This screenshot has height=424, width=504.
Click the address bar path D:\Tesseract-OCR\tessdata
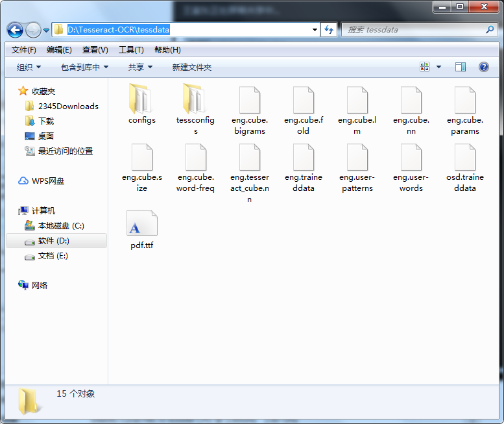pos(118,30)
